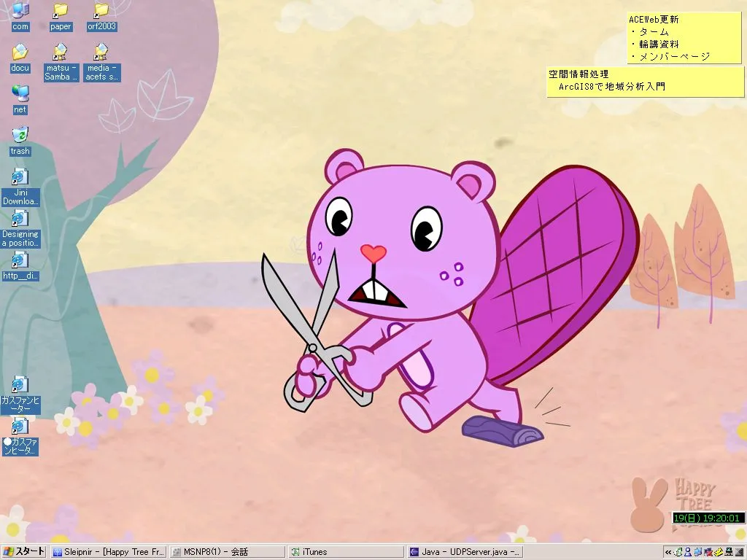Switch to the Sleipnir Happy Tree window
This screenshot has width=747, height=560.
pos(109,551)
